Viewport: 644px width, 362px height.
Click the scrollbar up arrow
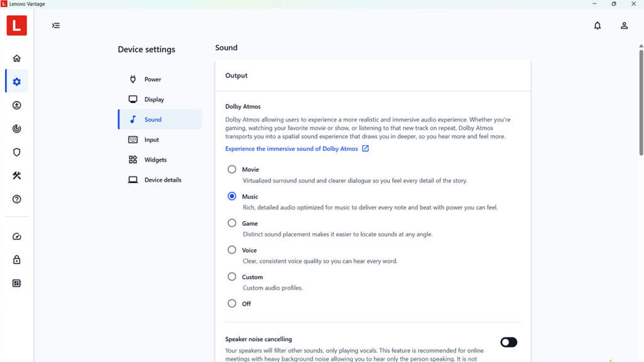(641, 46)
